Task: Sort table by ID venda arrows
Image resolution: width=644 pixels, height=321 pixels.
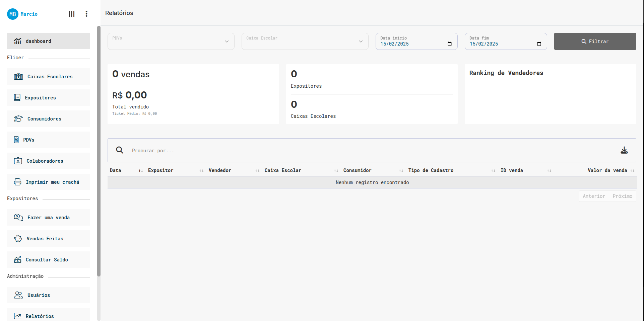Action: [549, 171]
